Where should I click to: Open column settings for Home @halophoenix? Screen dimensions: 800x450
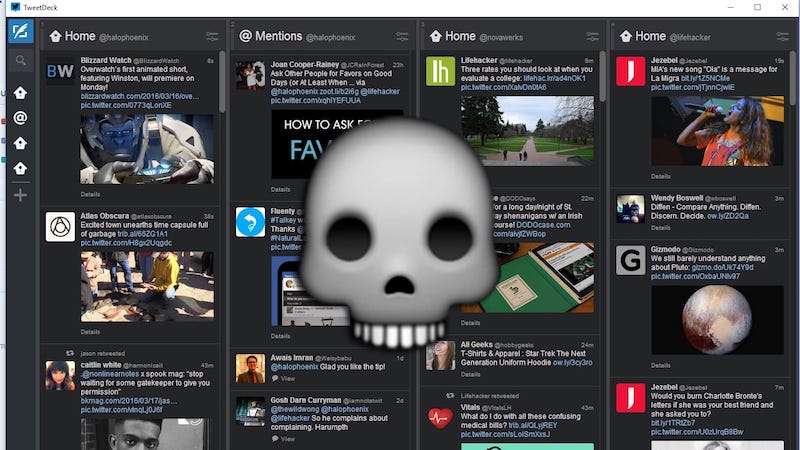(x=212, y=36)
